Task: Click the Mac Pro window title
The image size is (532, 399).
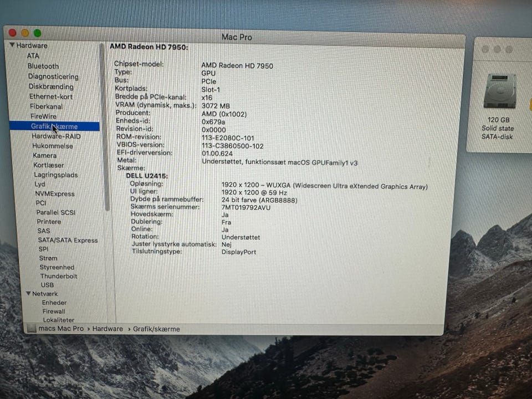Action: click(x=237, y=37)
